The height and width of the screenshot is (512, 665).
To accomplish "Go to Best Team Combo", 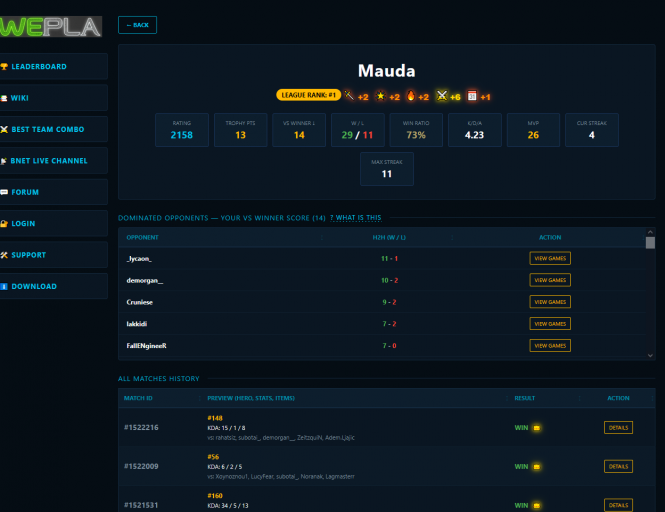I will coord(53,129).
